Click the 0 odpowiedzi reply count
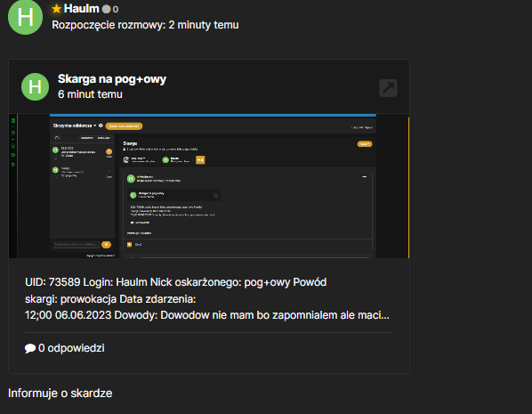The image size is (532, 414). (71, 348)
